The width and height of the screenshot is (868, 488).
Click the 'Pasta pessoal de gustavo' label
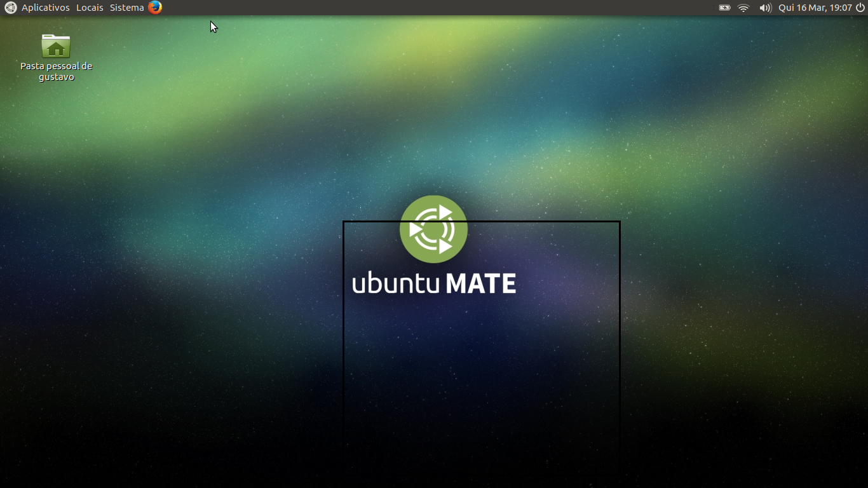pyautogui.click(x=56, y=71)
